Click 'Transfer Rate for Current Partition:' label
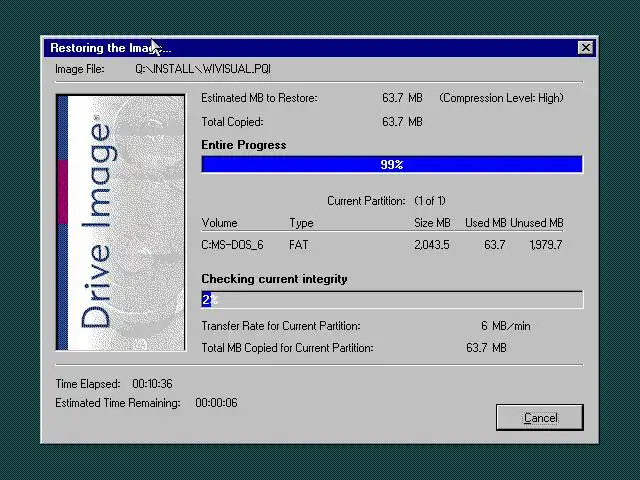 pyautogui.click(x=281, y=326)
